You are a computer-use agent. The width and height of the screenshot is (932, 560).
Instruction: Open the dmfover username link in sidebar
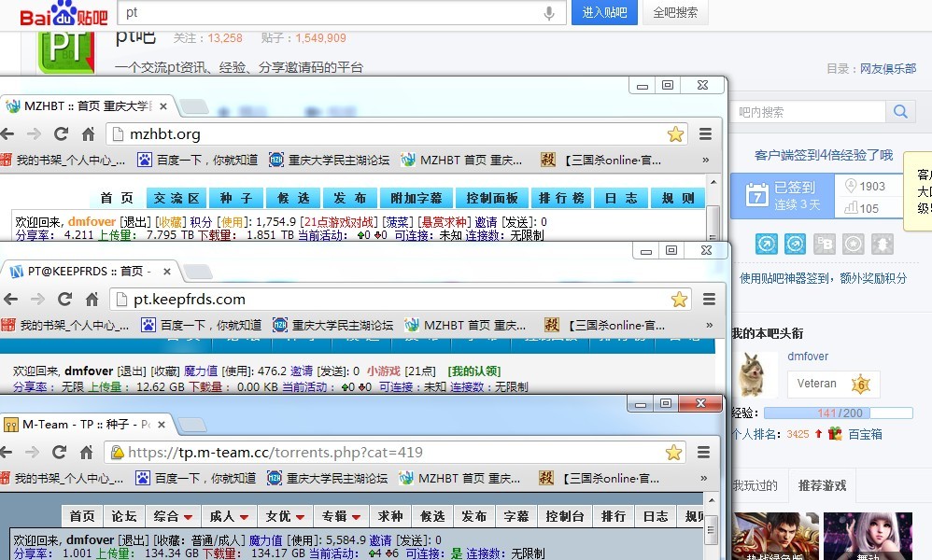click(807, 357)
